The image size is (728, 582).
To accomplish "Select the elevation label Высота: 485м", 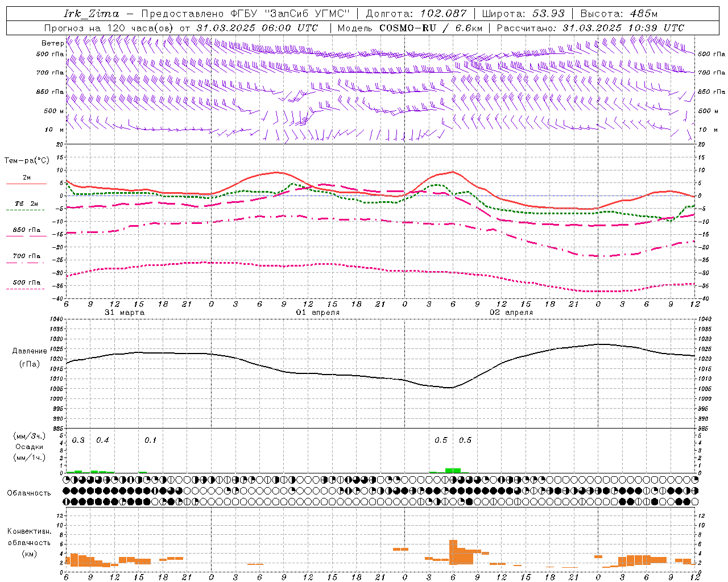I will [618, 14].
